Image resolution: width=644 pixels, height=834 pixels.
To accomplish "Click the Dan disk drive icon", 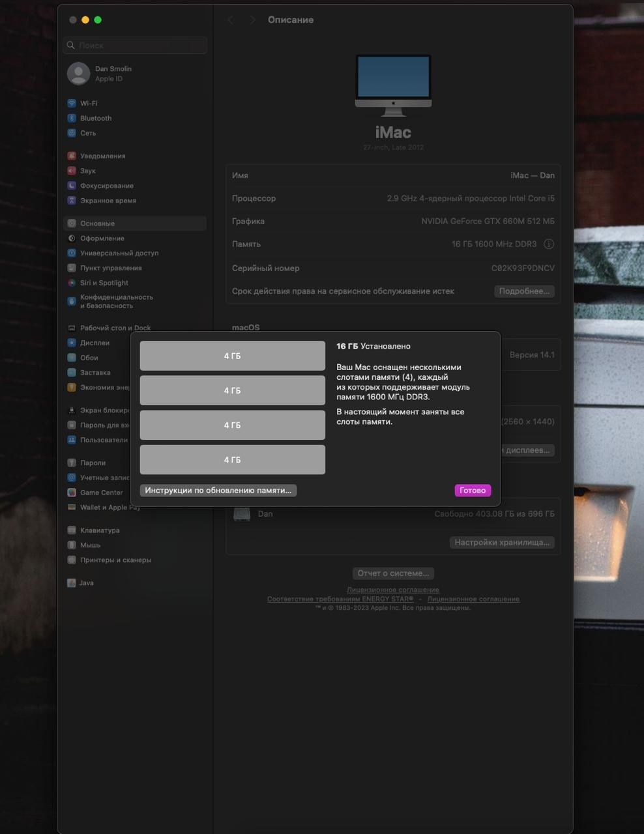I will point(242,514).
